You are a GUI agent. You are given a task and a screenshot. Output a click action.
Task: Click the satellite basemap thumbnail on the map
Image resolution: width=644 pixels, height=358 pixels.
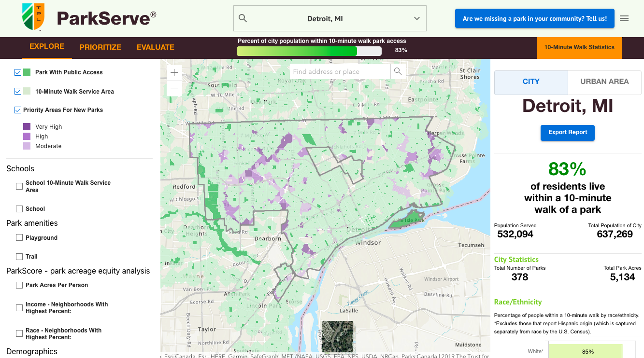coord(337,336)
